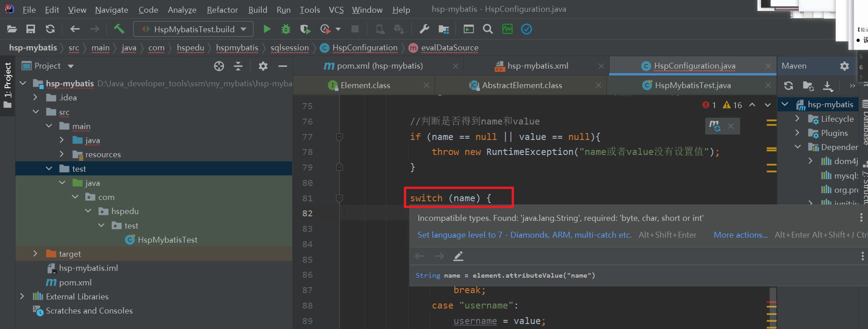Viewport: 868px width, 329px height.
Task: Expand Maven Plugins node
Action: [797, 133]
